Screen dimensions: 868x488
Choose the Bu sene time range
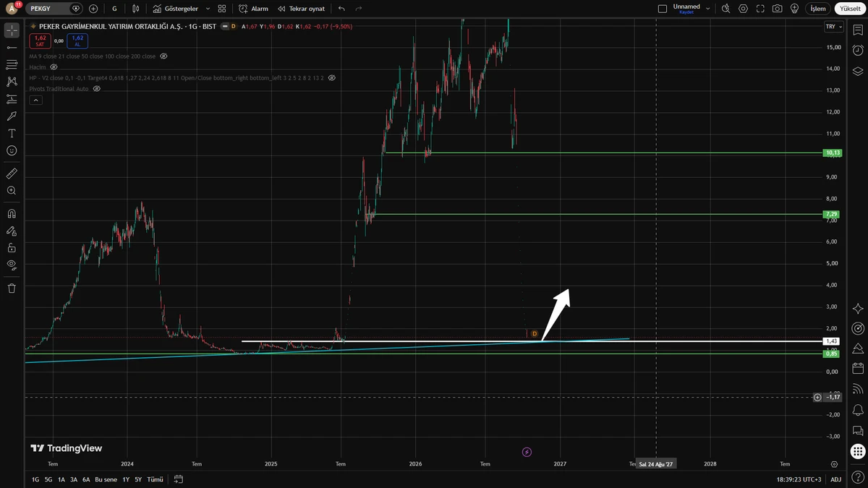106,479
